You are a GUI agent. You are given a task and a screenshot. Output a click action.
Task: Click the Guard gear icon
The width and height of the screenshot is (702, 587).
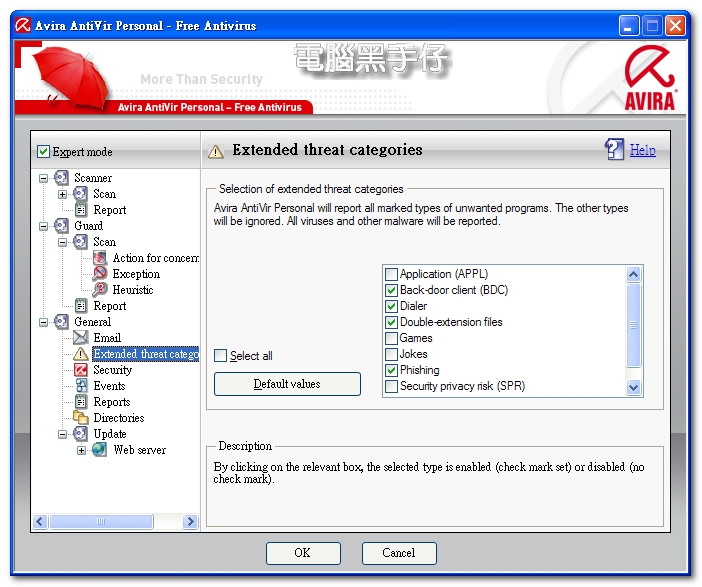[x=61, y=226]
